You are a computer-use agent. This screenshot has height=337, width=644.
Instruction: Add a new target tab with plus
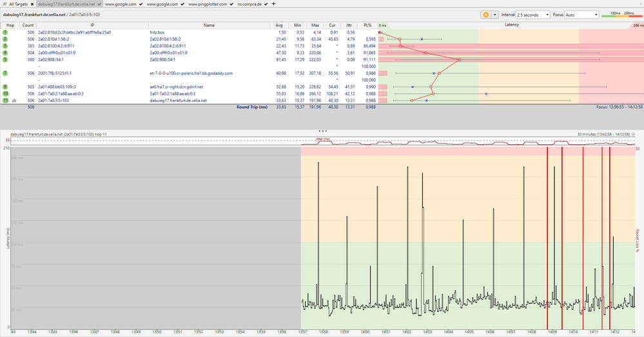click(274, 4)
